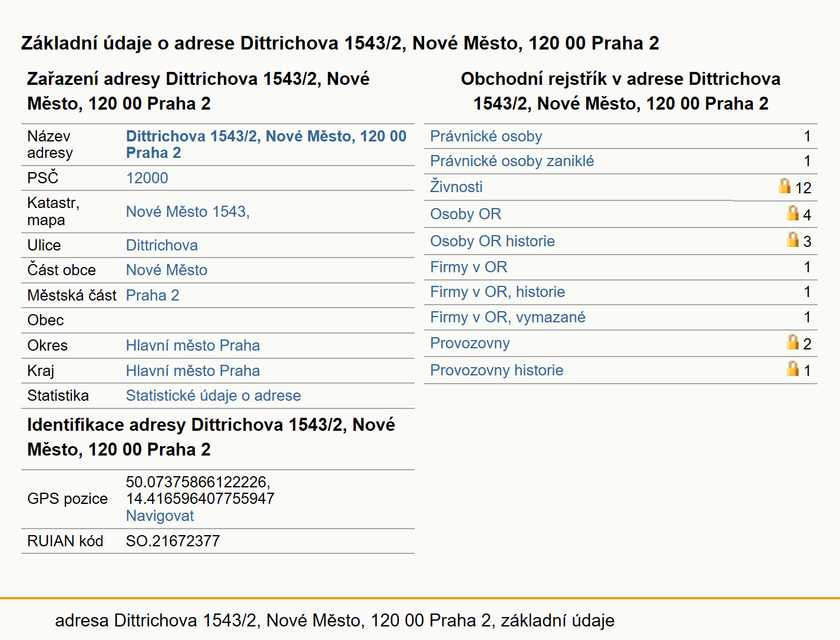Open the Provozovny link
This screenshot has height=640, width=840.
469,343
